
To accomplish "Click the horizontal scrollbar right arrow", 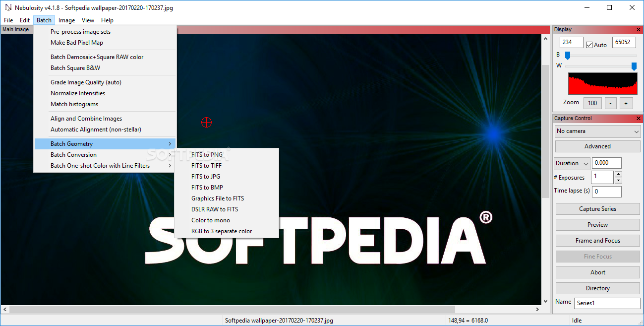I will [537, 310].
